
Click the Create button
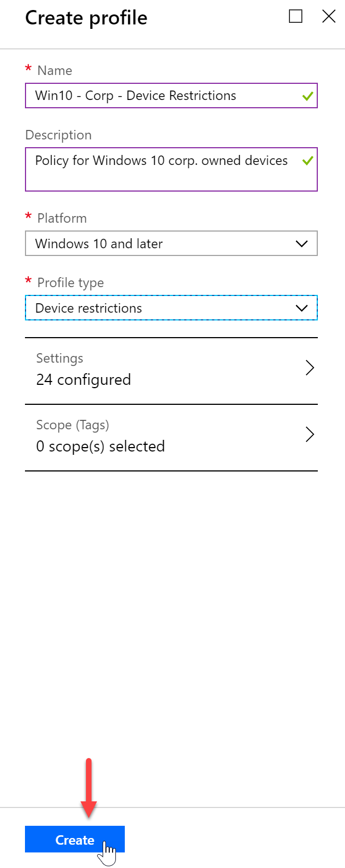coord(75,839)
